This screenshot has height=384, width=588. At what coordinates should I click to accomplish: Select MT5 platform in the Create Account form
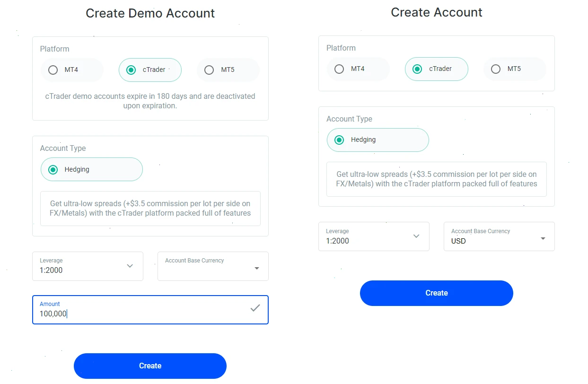495,69
